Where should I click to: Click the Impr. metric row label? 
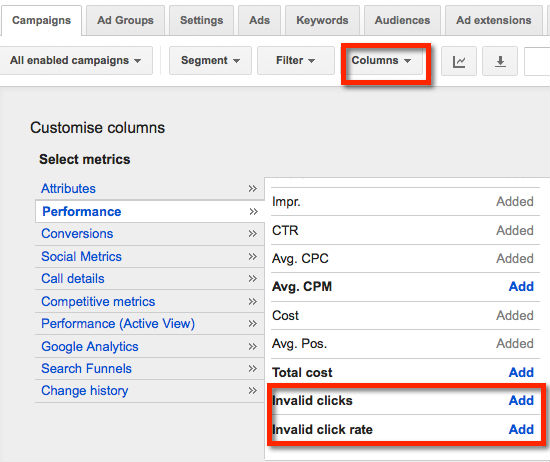pos(286,202)
